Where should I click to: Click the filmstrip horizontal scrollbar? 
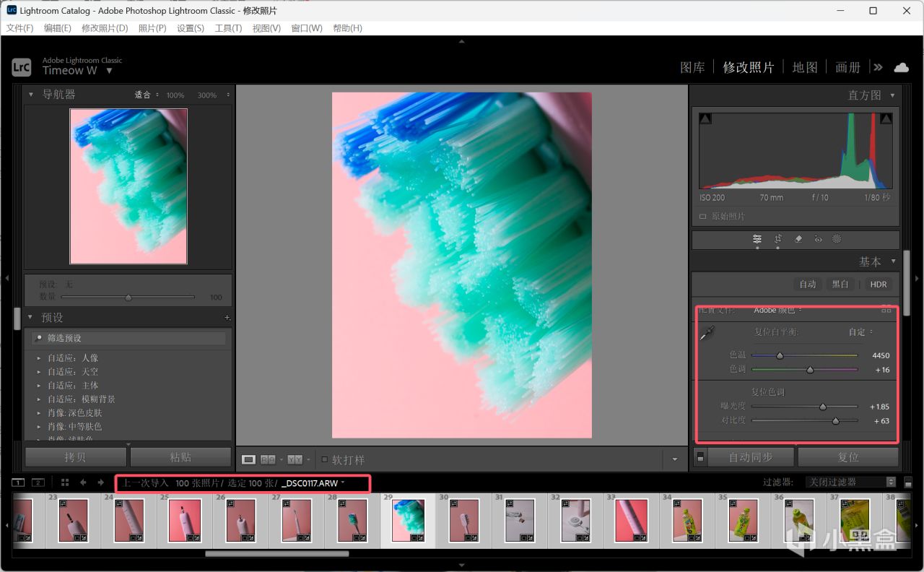coord(277,554)
